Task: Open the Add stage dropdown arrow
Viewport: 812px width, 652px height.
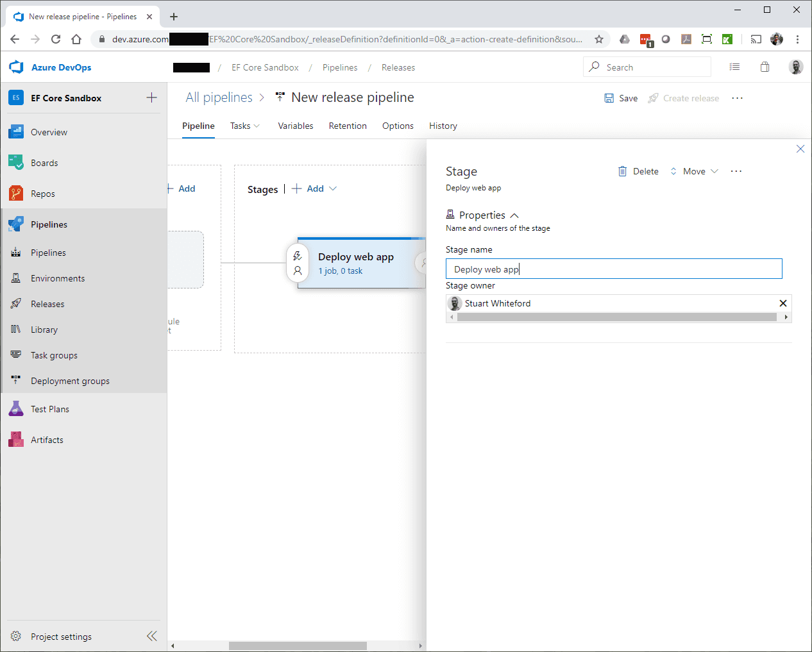Action: (333, 188)
